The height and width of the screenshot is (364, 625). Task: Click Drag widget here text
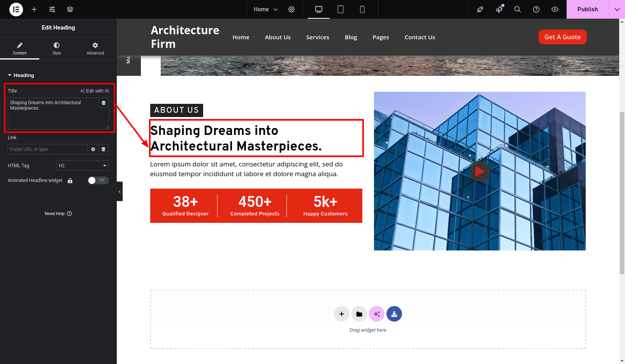[368, 330]
